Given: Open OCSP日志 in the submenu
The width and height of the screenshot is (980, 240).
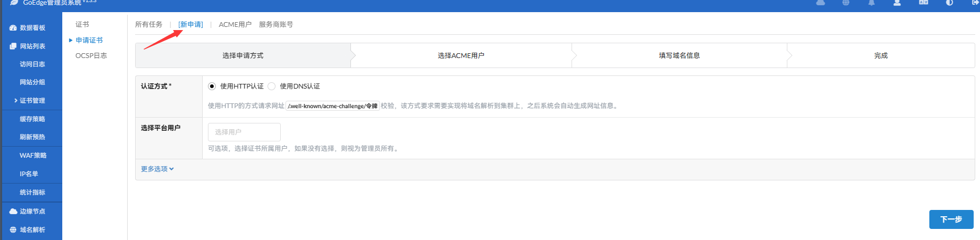Looking at the screenshot, I should click(91, 56).
